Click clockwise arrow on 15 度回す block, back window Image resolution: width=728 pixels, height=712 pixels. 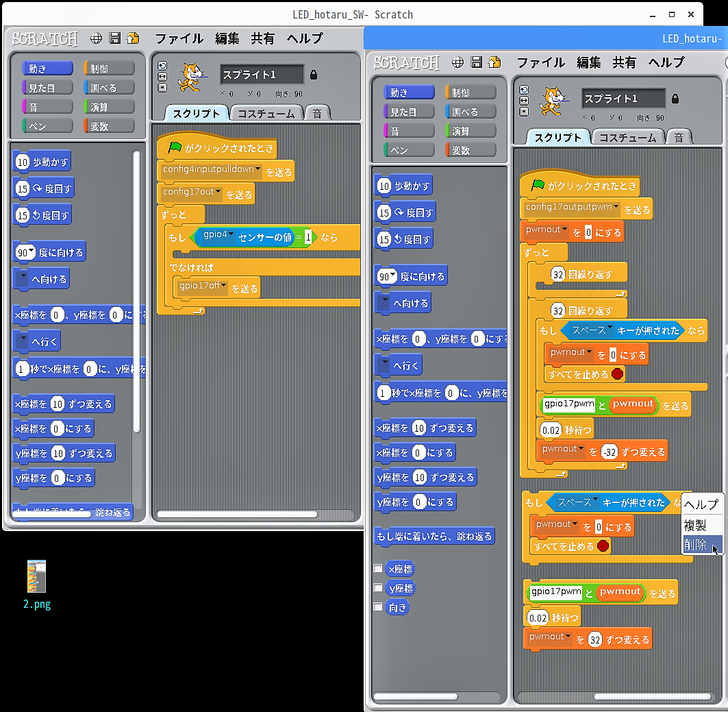[x=37, y=188]
